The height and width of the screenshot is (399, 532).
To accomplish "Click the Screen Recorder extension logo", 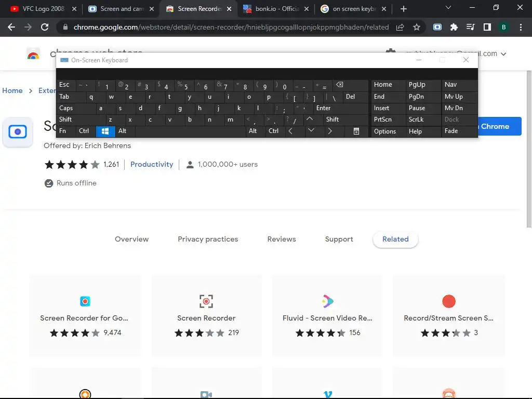I will 18,132.
